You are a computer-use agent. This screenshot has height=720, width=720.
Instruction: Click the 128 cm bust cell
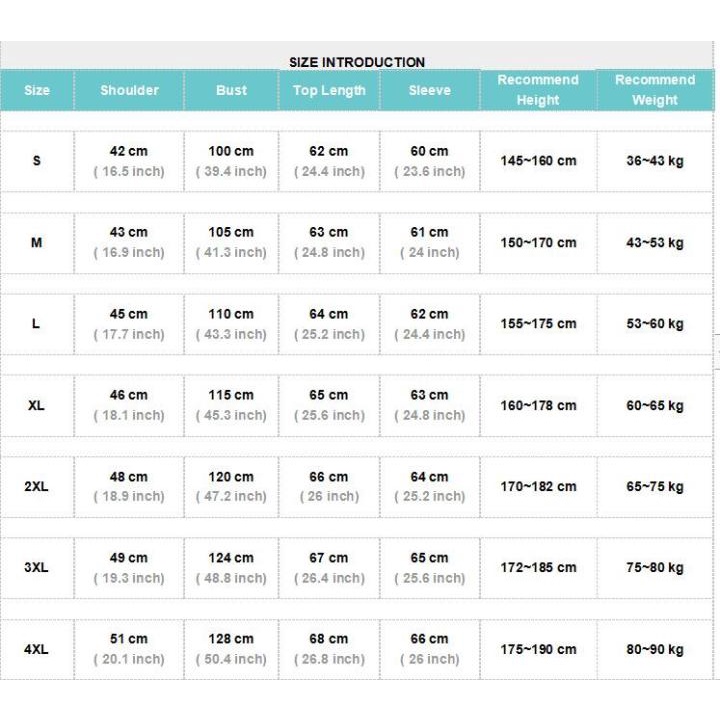point(231,639)
